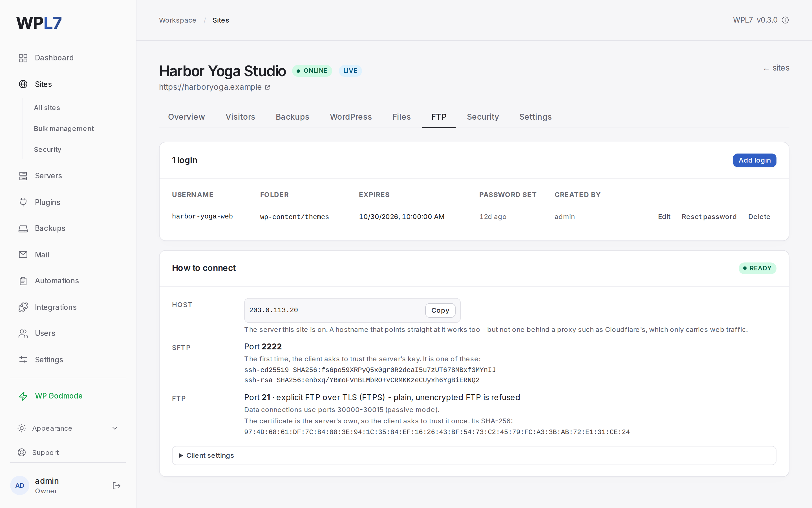Open Bulk management in sidebar
This screenshot has height=508, width=812.
(64, 129)
